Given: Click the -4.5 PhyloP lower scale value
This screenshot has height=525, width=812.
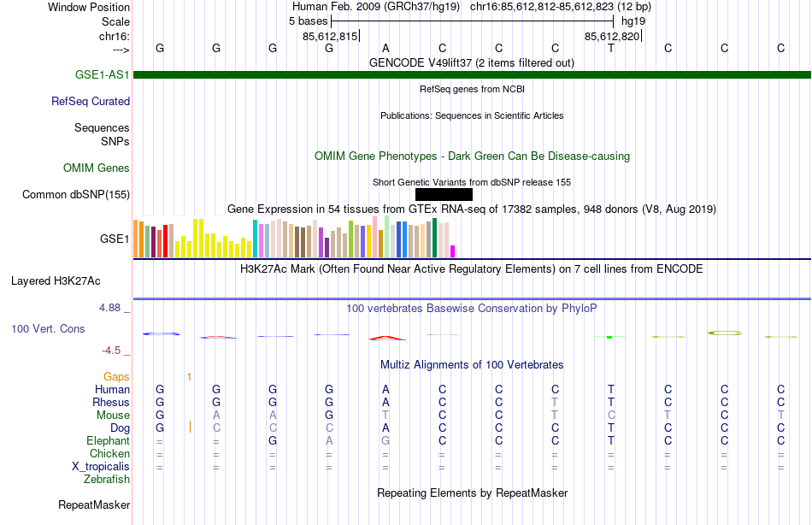Looking at the screenshot, I should point(111,351).
